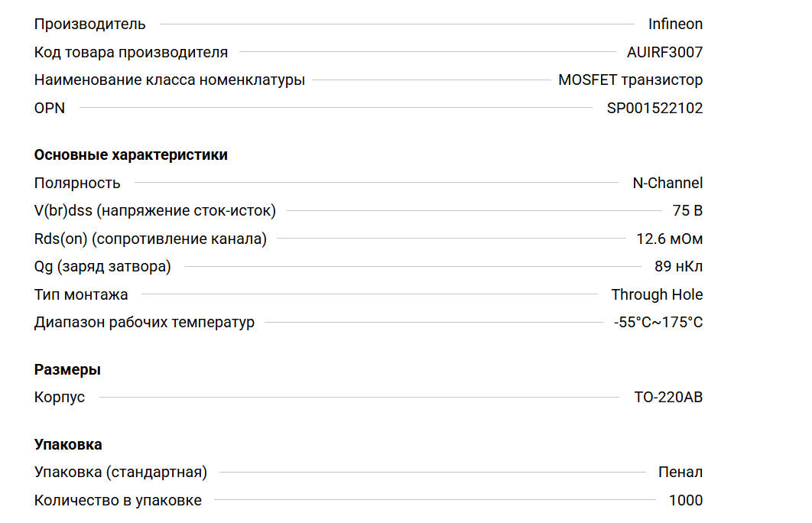
Task: Select the 1000 quantity value
Action: (x=686, y=500)
